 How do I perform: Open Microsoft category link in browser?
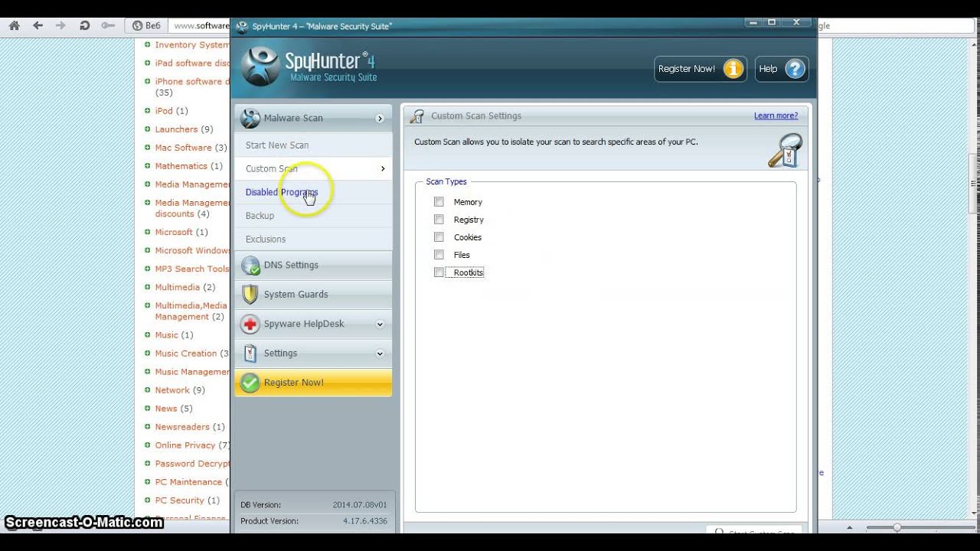click(x=174, y=232)
